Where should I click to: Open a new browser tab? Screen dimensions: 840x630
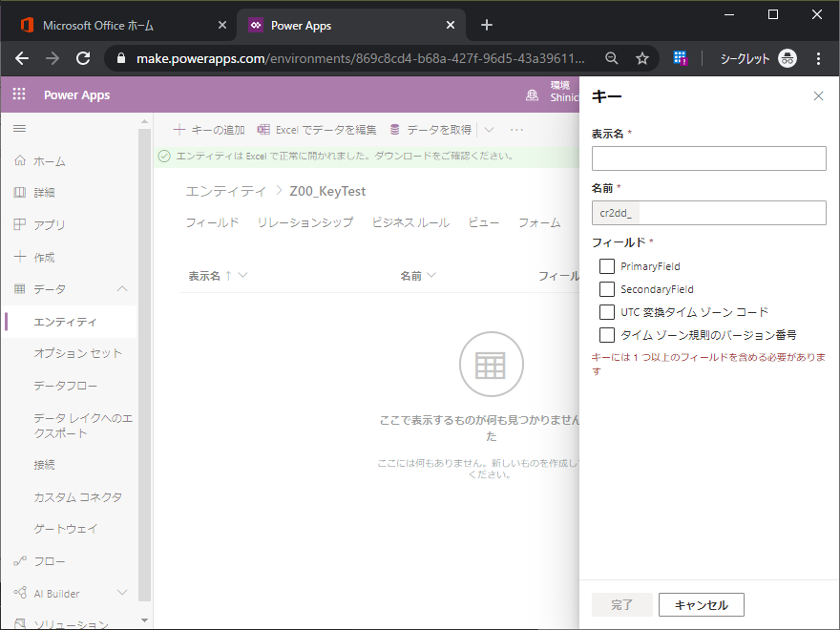[x=487, y=25]
